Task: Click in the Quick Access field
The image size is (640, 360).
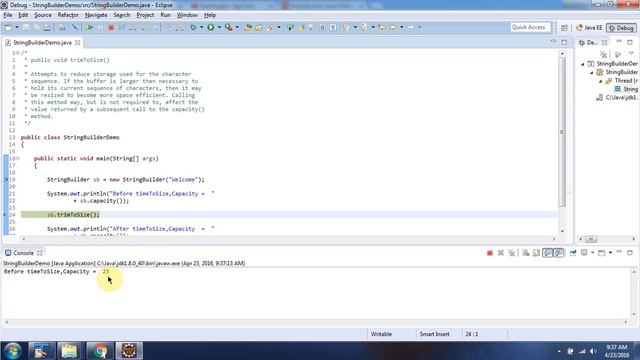Action: point(531,27)
